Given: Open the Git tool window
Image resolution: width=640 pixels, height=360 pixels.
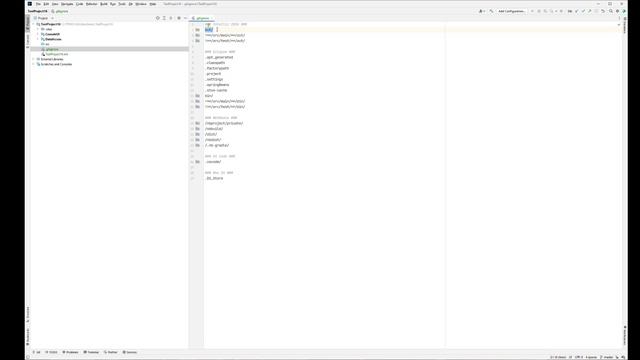Looking at the screenshot, I should pos(37,352).
